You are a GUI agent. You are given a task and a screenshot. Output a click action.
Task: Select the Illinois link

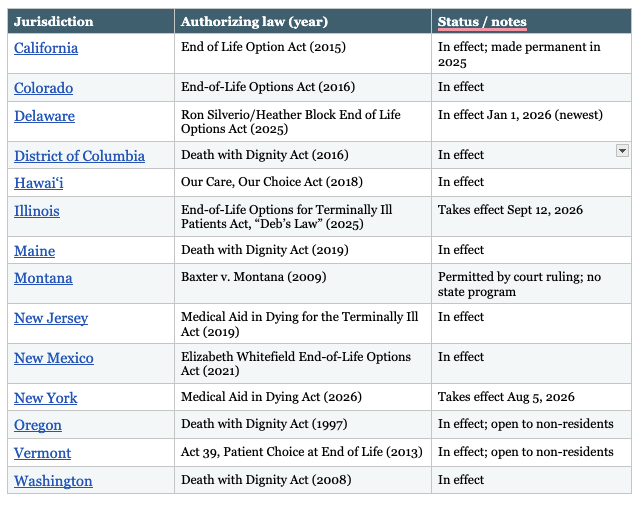coord(37,211)
